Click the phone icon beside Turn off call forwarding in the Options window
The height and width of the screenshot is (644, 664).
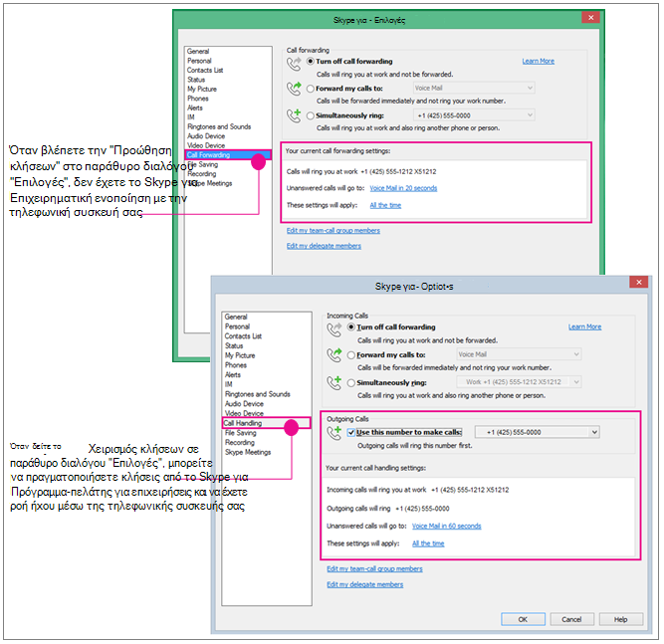(x=334, y=329)
